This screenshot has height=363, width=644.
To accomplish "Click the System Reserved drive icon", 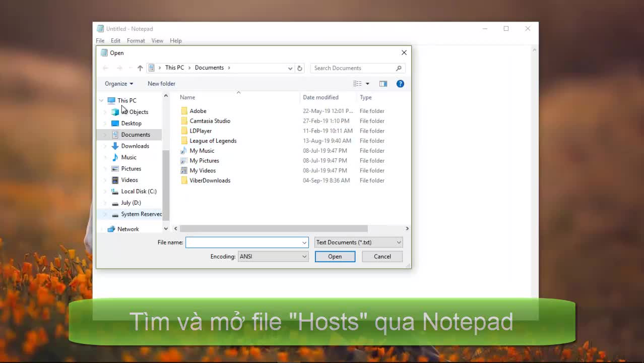I will pyautogui.click(x=115, y=214).
